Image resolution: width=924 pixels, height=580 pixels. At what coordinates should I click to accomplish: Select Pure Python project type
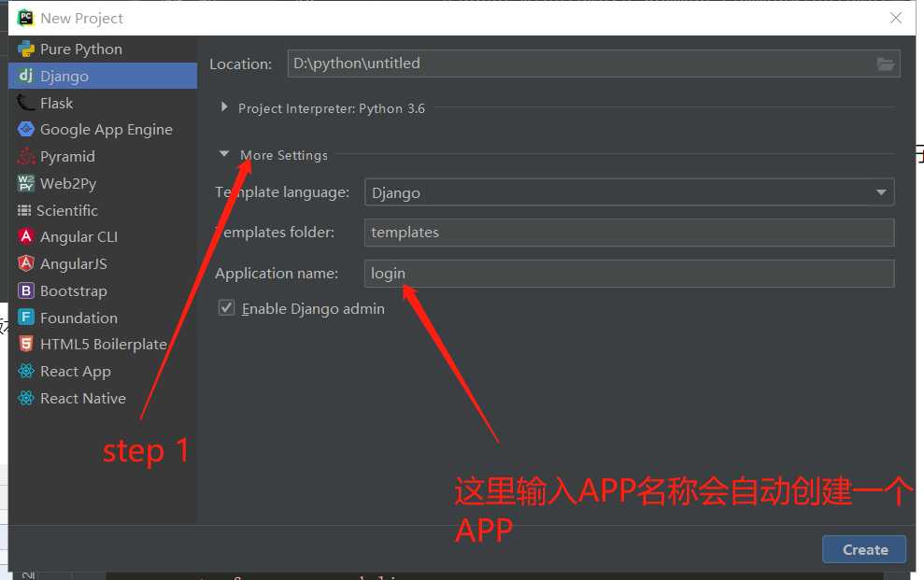103,49
